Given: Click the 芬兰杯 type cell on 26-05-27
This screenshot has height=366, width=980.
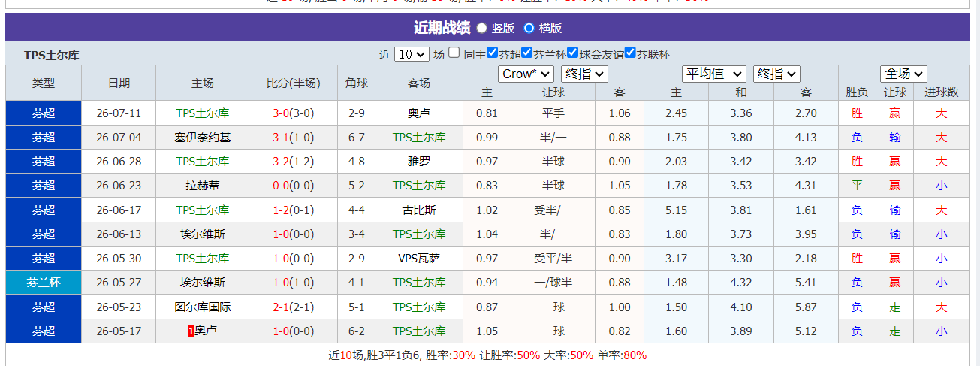Looking at the screenshot, I should click(x=44, y=283).
